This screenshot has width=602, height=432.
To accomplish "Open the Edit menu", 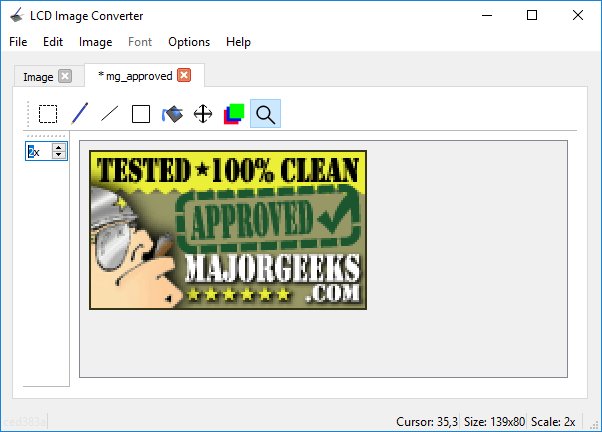I will [x=53, y=42].
